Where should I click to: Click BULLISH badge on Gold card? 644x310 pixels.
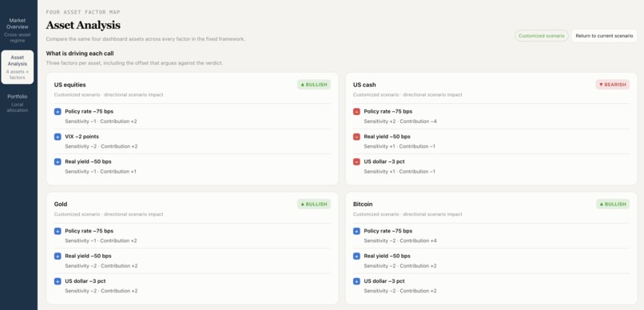coord(314,204)
